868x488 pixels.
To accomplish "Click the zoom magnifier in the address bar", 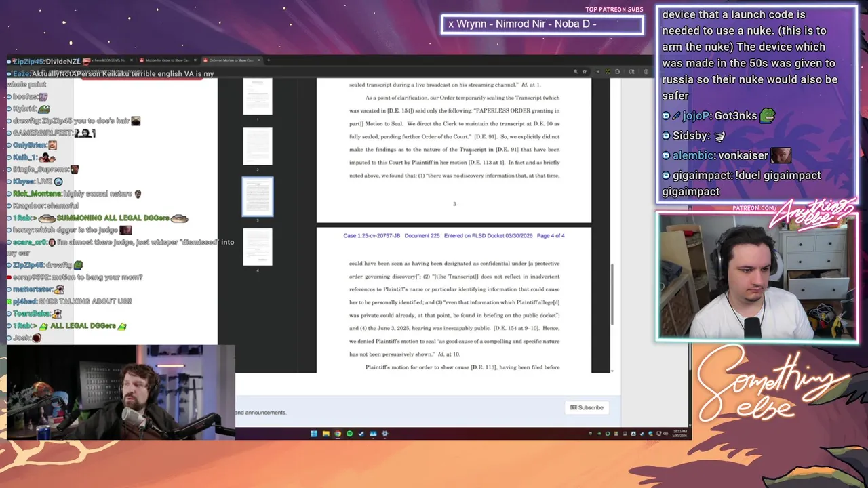I will tap(576, 71).
